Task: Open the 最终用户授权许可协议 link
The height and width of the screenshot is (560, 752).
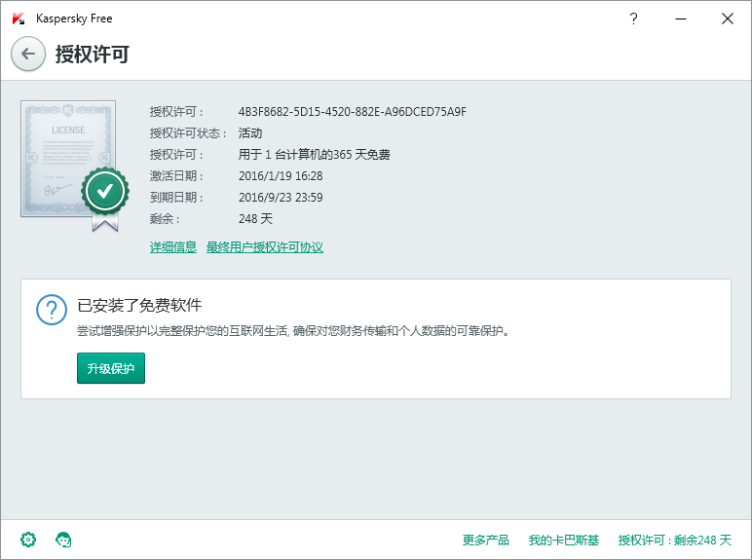Action: [265, 247]
